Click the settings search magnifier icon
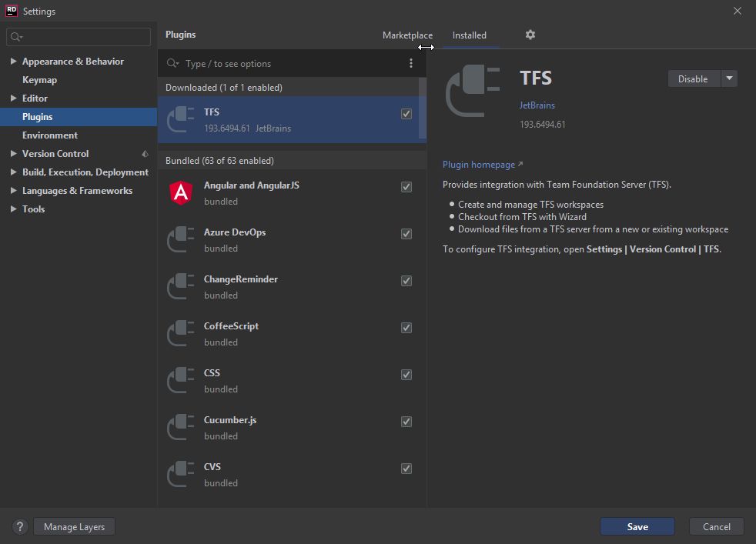Image resolution: width=756 pixels, height=544 pixels. 16,37
